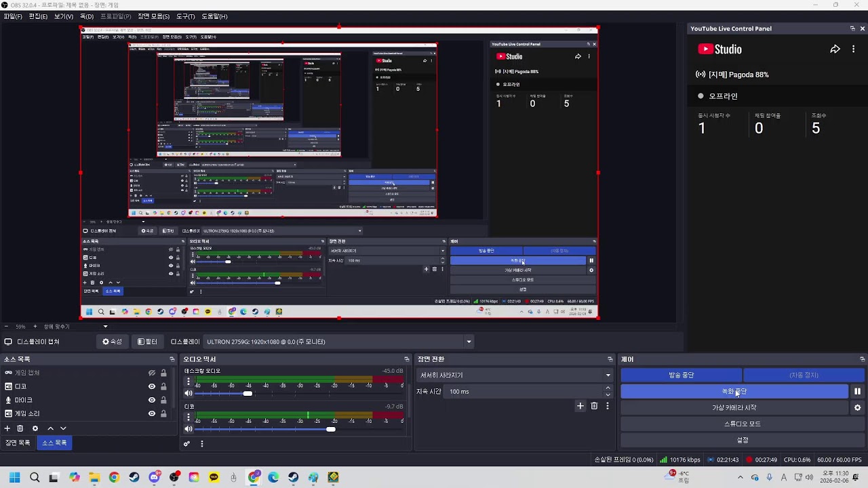This screenshot has width=868, height=488.
Task: Open source 속성 properties button
Action: pyautogui.click(x=112, y=342)
